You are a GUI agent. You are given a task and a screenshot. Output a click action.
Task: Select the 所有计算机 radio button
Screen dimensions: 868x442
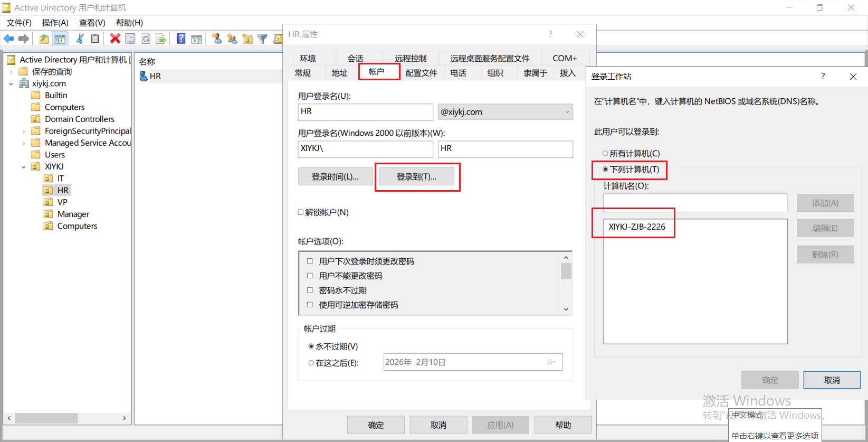coord(605,153)
